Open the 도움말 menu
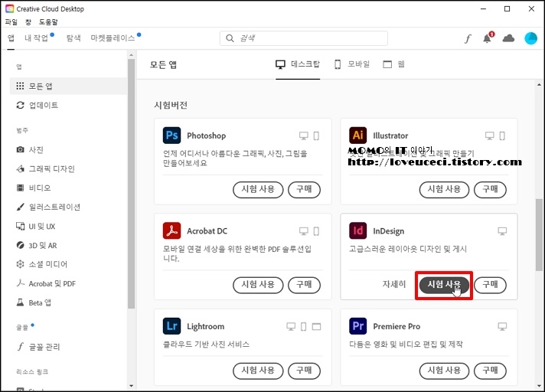 point(48,22)
